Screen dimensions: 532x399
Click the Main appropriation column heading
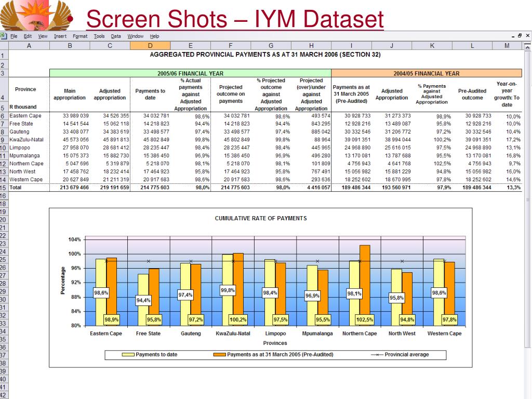(70, 95)
